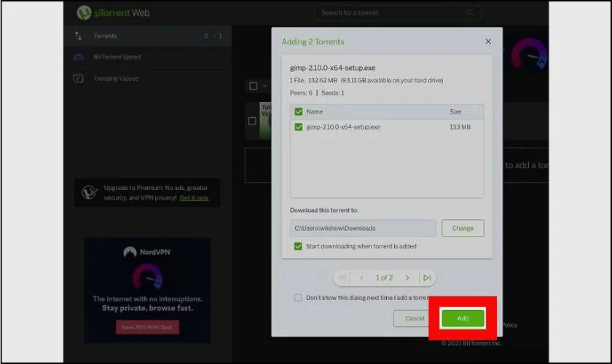The image size is (612, 364).
Task: Toggle Start downloading when torrent is added
Action: coord(298,247)
